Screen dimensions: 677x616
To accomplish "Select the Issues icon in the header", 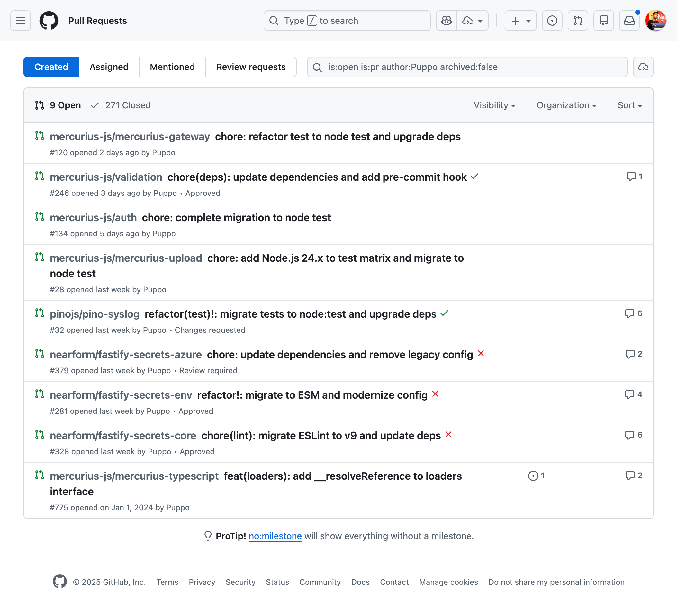I will [x=552, y=21].
